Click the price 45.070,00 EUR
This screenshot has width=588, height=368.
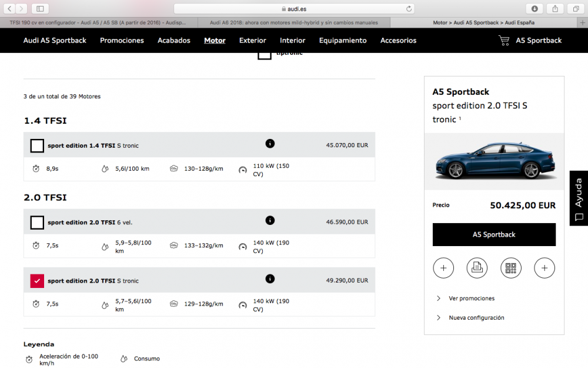coord(347,145)
